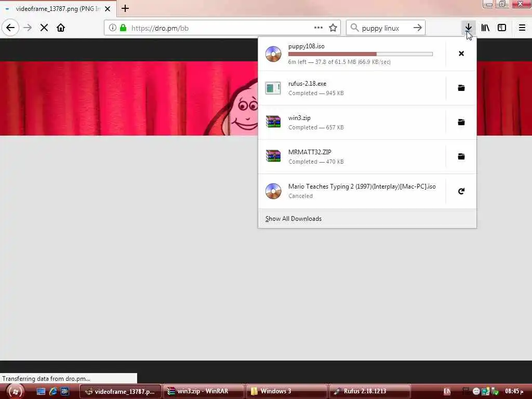This screenshot has height=399, width=532.
Task: Switch to Windows 3 folder taskbar button
Action: coord(286,391)
